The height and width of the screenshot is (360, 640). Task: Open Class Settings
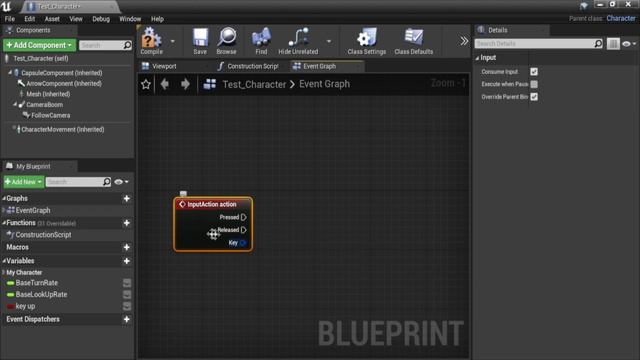pos(367,41)
